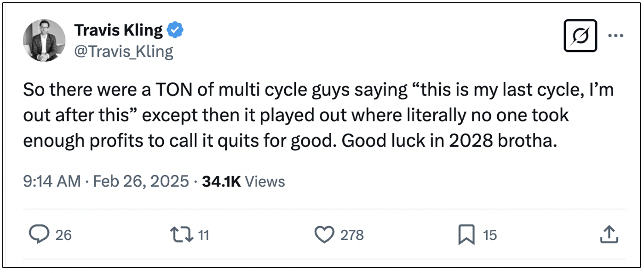The height and width of the screenshot is (273, 644).
Task: Click the Travis Kling display name
Action: point(118,31)
